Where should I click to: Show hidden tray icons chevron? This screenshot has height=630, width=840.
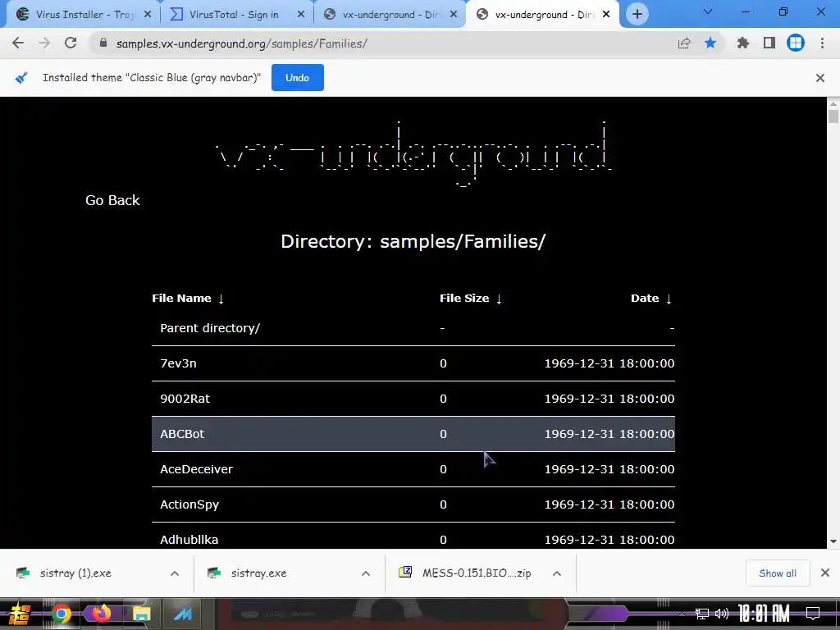coord(682,614)
